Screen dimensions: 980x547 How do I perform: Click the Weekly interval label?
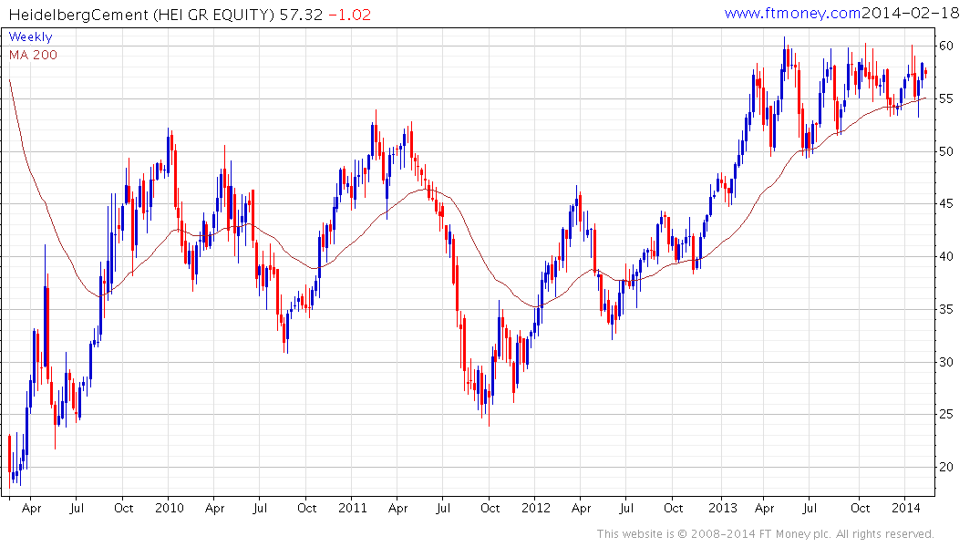[31, 37]
